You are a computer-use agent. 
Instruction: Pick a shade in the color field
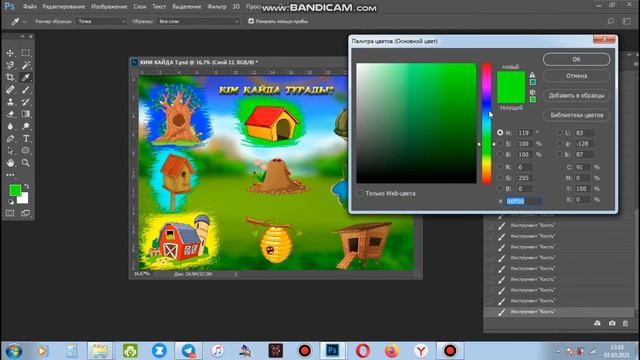coord(416,123)
